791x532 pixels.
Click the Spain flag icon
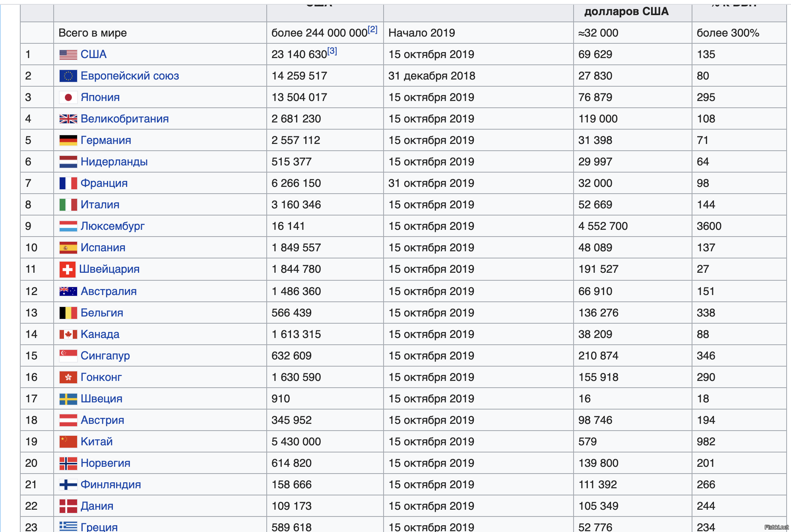(x=68, y=248)
